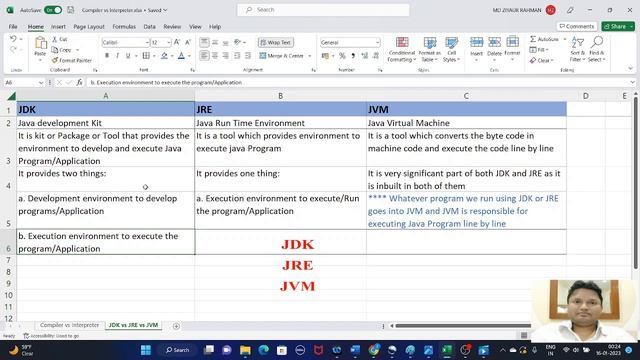
Task: Add a new sheet with plus button
Action: pos(176,326)
